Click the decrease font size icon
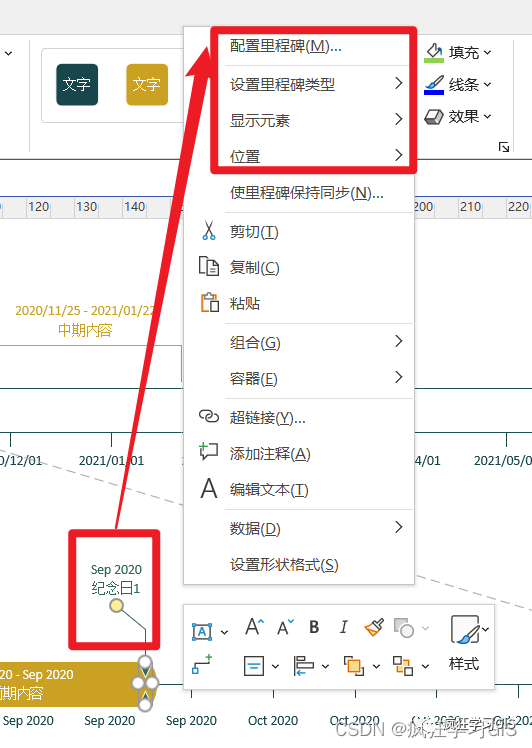The width and height of the screenshot is (532, 748). pyautogui.click(x=285, y=627)
